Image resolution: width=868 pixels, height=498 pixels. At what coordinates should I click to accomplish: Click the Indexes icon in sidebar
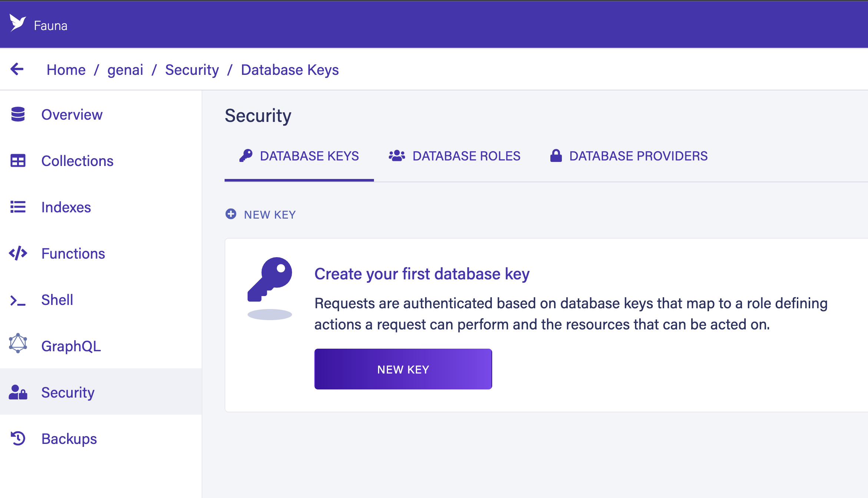[19, 207]
